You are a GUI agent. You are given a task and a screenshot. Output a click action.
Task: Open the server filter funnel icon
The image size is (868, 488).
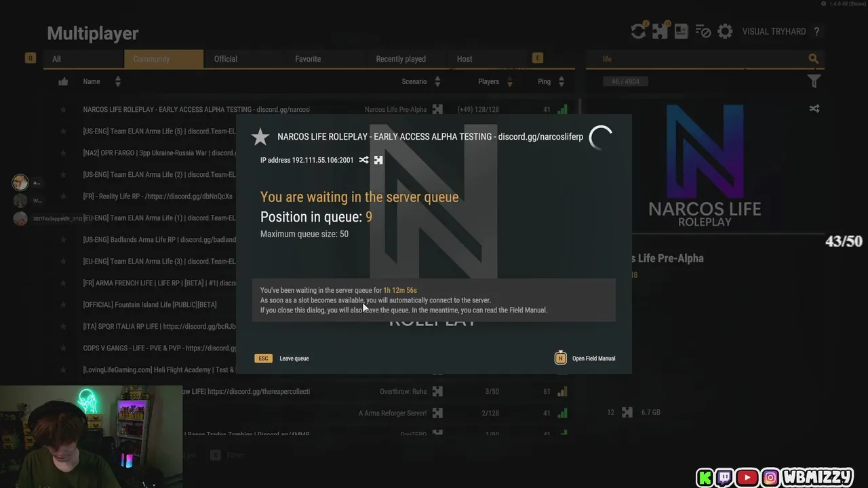pos(814,81)
